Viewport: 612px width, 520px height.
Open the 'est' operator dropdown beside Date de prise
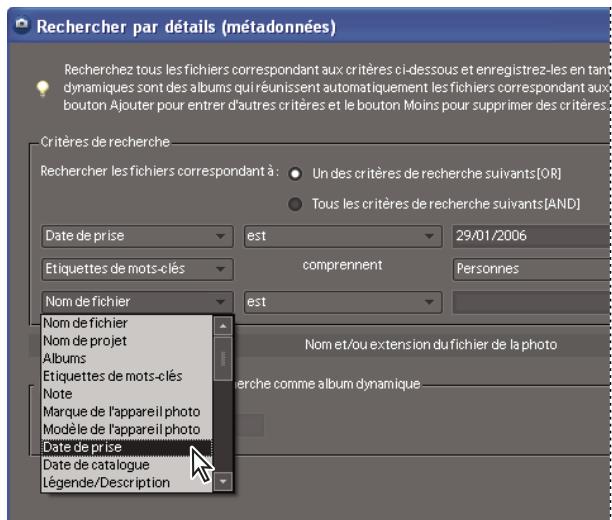(x=343, y=236)
